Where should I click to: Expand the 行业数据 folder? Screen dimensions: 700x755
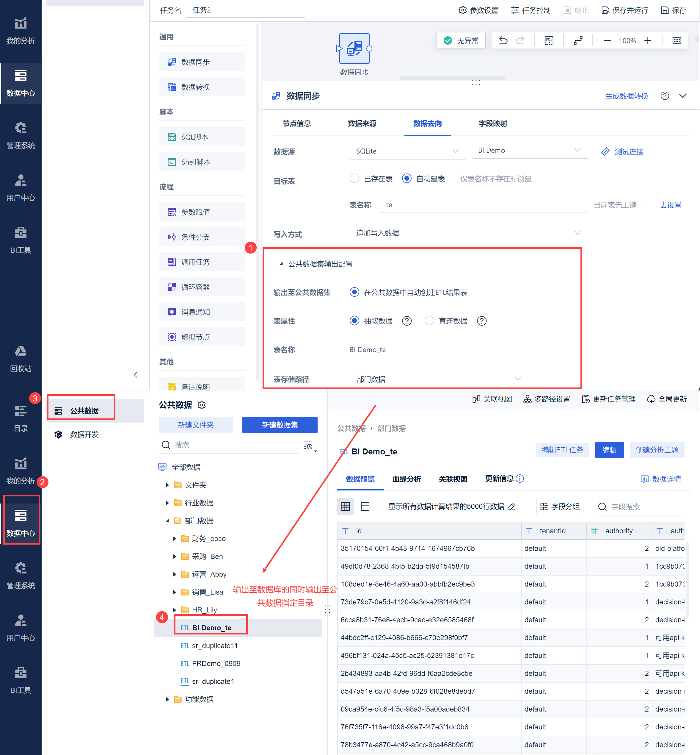pos(167,503)
